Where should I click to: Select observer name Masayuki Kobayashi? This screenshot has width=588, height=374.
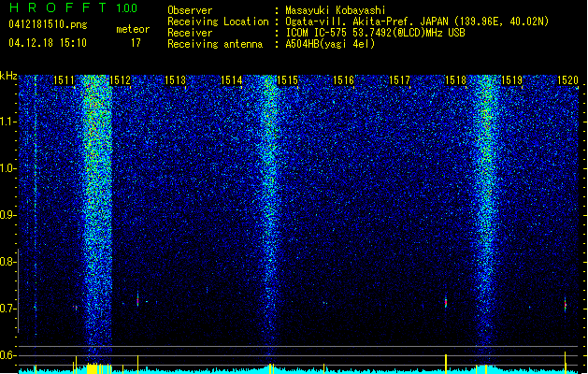pyautogui.click(x=336, y=10)
